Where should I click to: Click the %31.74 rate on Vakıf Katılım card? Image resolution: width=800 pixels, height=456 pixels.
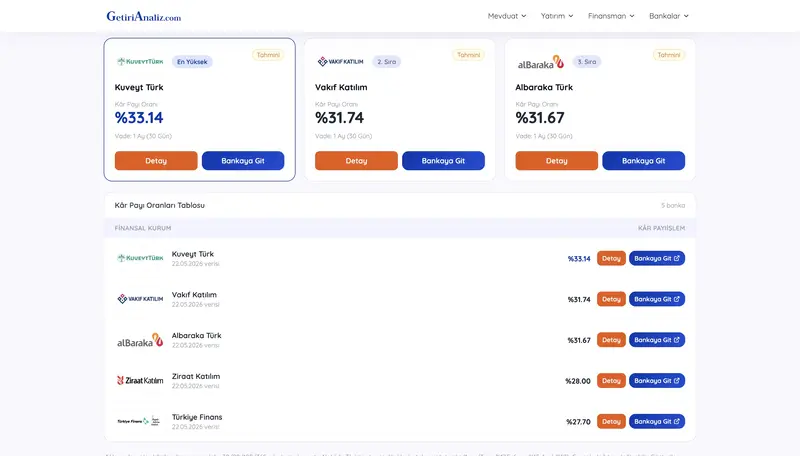[339, 118]
